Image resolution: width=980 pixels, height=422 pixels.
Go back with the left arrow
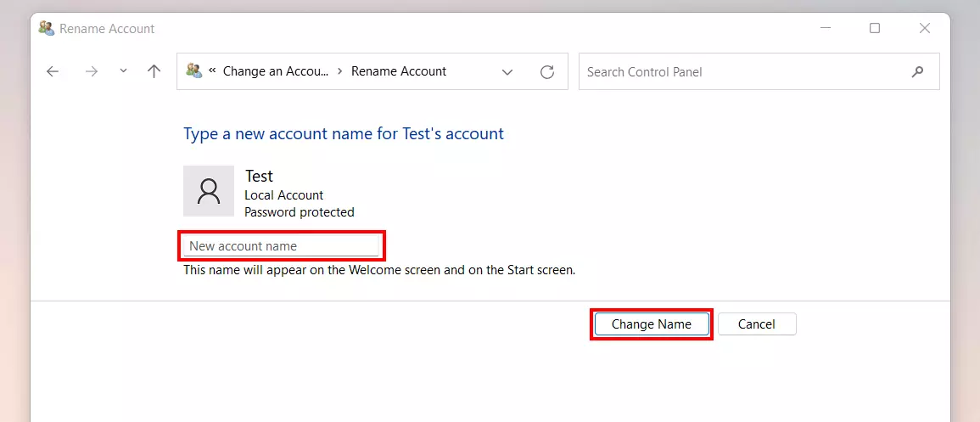point(53,72)
